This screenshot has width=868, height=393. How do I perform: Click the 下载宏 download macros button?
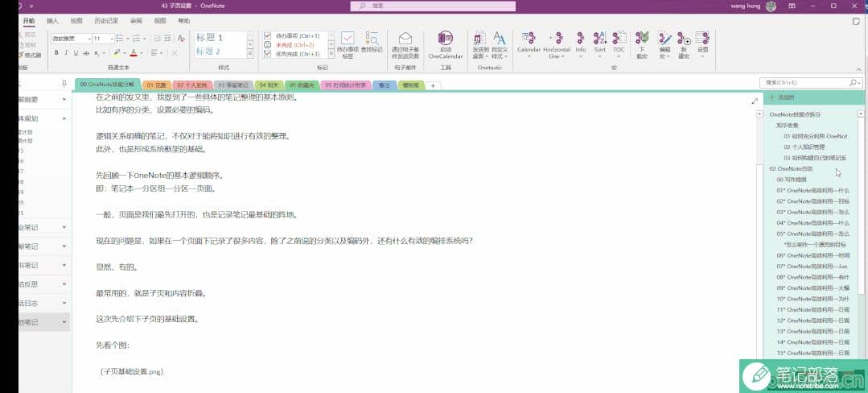coord(642,45)
